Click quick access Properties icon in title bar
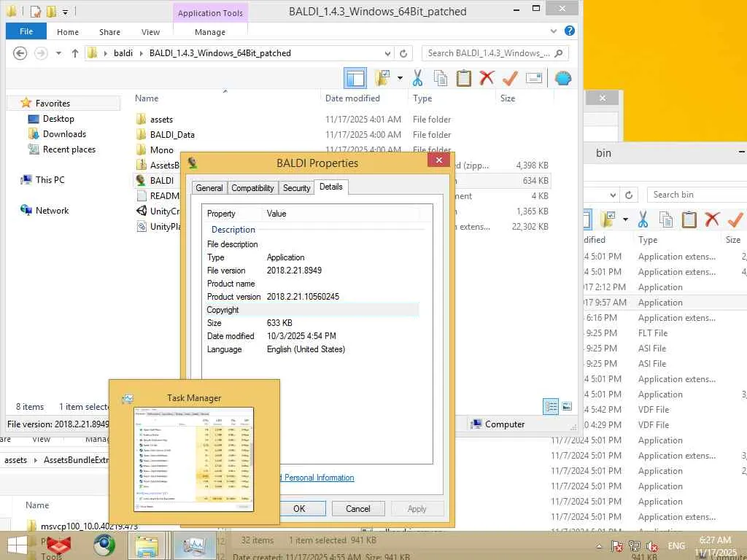The width and height of the screenshot is (747, 560). (x=36, y=12)
